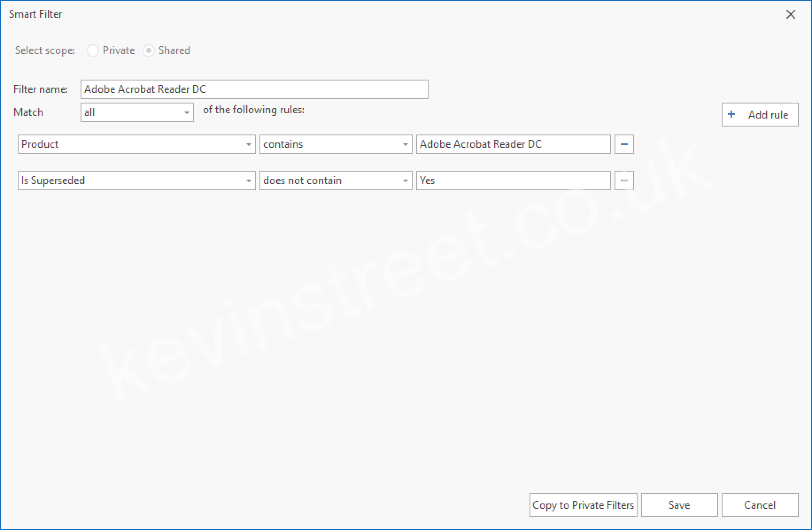Click the Yes value field
Screen dimensions: 812x530
pos(513,180)
